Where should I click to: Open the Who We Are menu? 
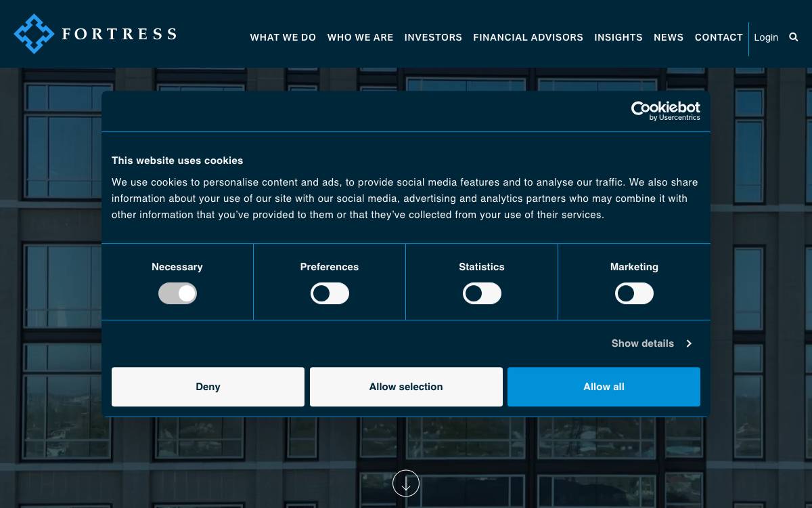coord(360,37)
